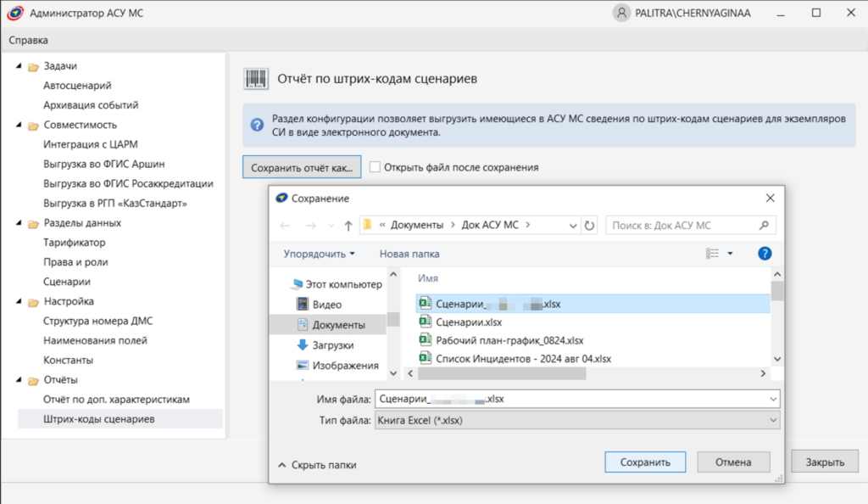Viewport: 868px width, 504px height.
Task: Click the Видео folder icon
Action: 303,304
